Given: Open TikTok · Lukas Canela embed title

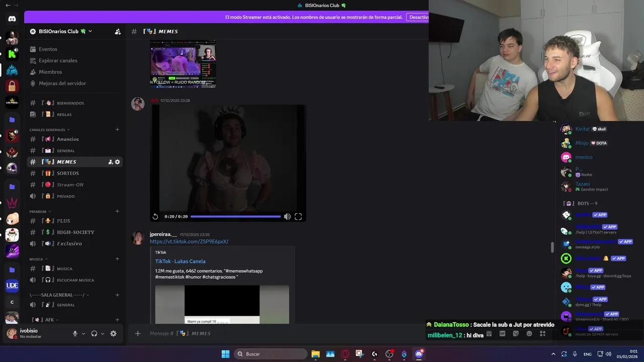Looking at the screenshot, I should [x=180, y=261].
